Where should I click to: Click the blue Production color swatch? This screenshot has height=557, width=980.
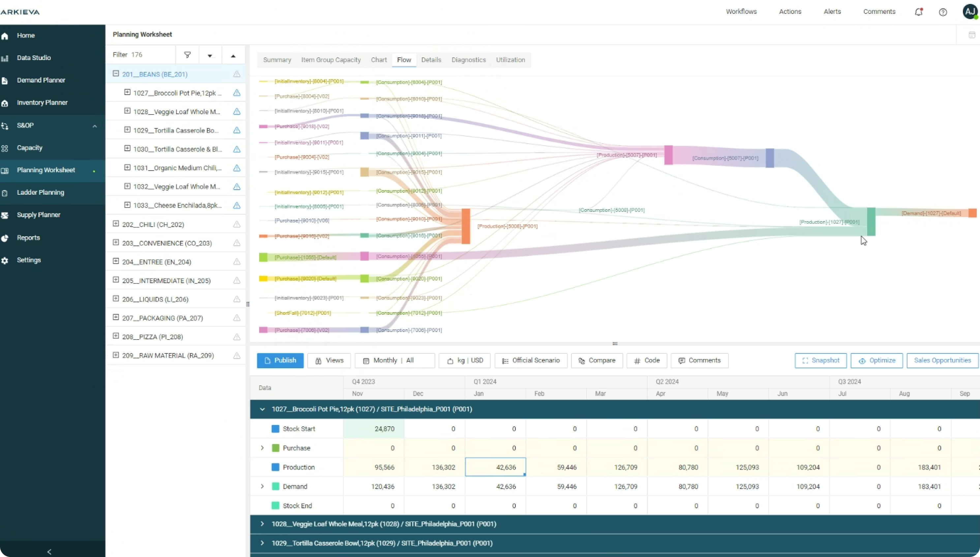[275, 467]
